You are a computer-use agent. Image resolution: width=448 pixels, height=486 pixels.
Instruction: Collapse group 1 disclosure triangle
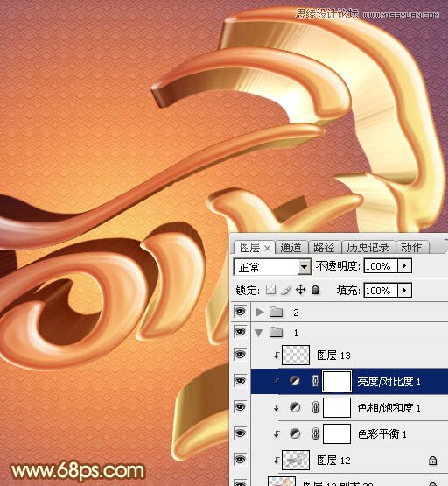[x=258, y=334]
